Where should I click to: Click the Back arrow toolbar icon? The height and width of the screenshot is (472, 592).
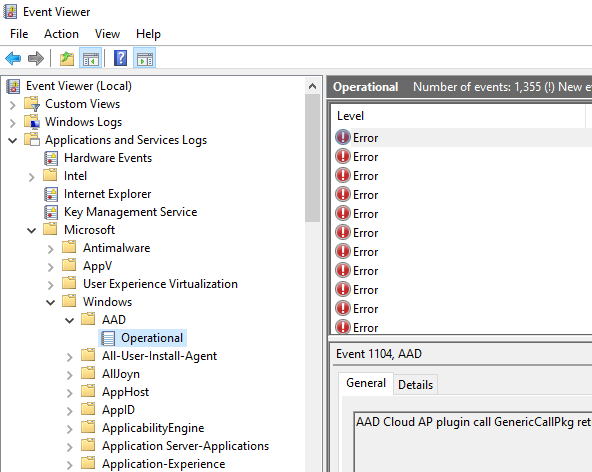click(13, 59)
